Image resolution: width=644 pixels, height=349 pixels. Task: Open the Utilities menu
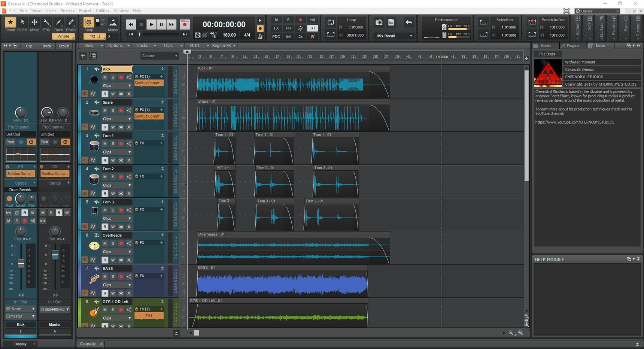[102, 10]
